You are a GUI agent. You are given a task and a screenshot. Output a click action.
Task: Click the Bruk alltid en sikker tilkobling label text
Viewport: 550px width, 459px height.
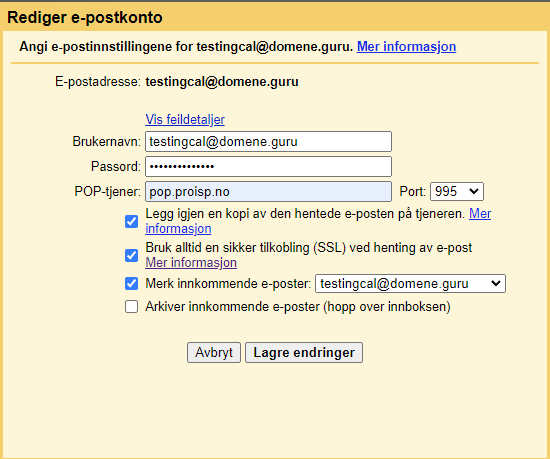click(309, 248)
